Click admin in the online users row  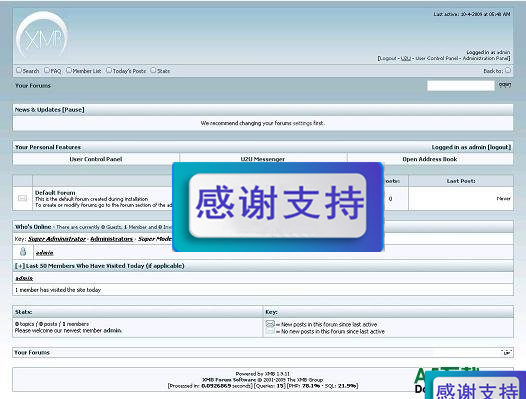pos(45,253)
